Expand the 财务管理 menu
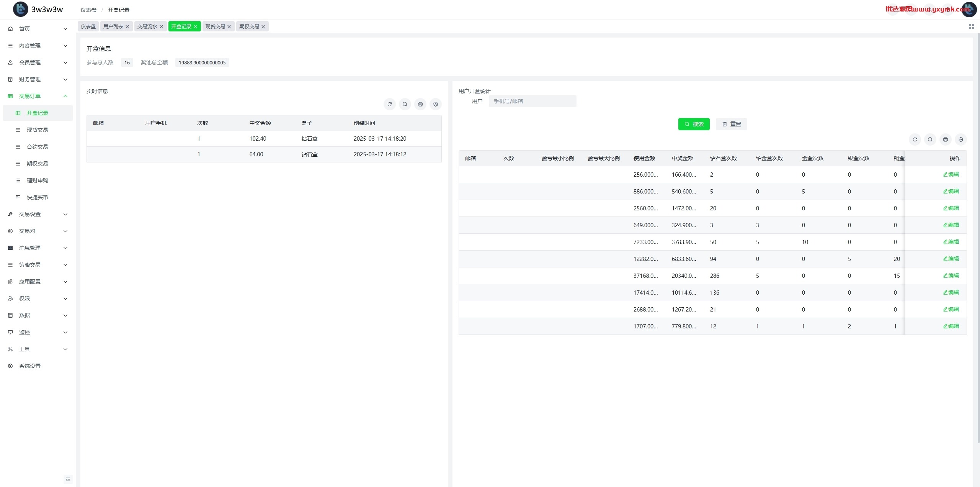The width and height of the screenshot is (980, 487). (x=38, y=79)
